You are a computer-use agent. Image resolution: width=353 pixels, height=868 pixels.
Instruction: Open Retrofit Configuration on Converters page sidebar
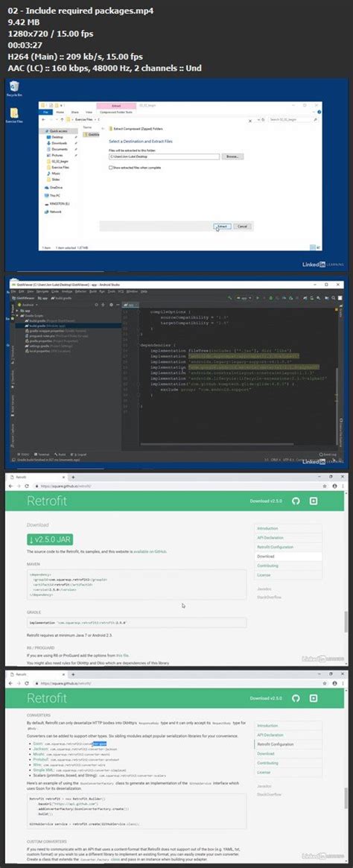[x=275, y=744]
